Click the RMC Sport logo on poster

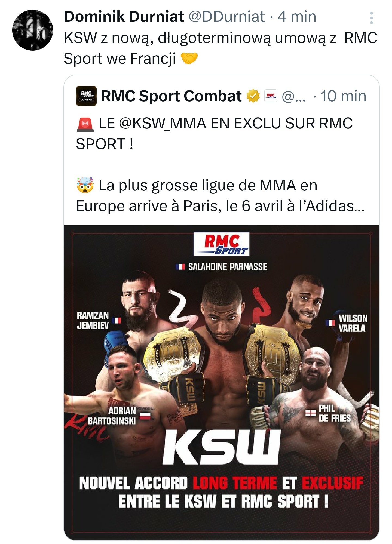point(222,244)
